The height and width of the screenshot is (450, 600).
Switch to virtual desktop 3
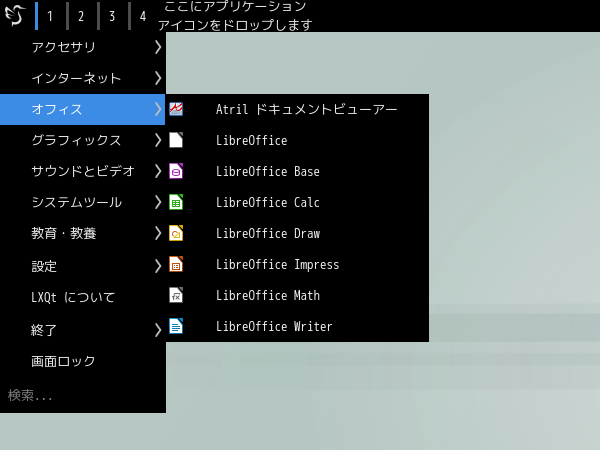(112, 16)
